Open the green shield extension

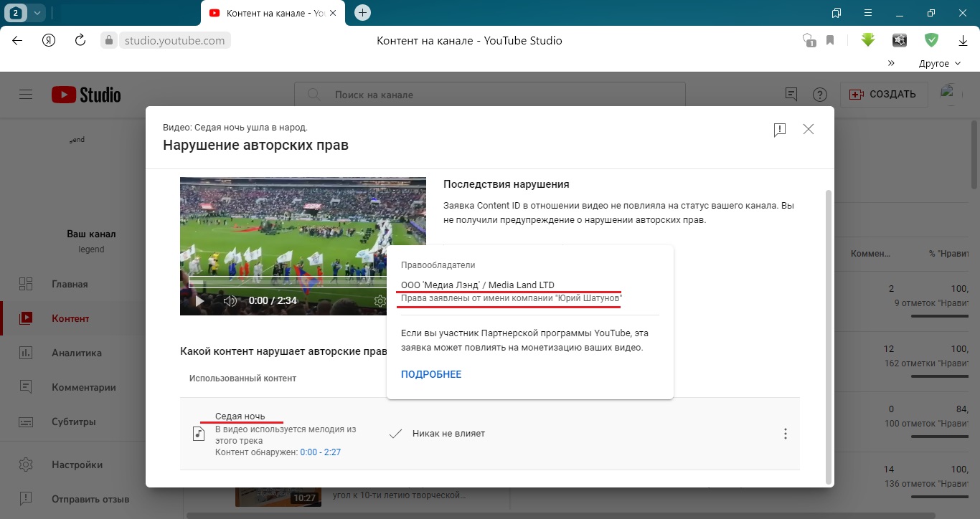pos(931,40)
